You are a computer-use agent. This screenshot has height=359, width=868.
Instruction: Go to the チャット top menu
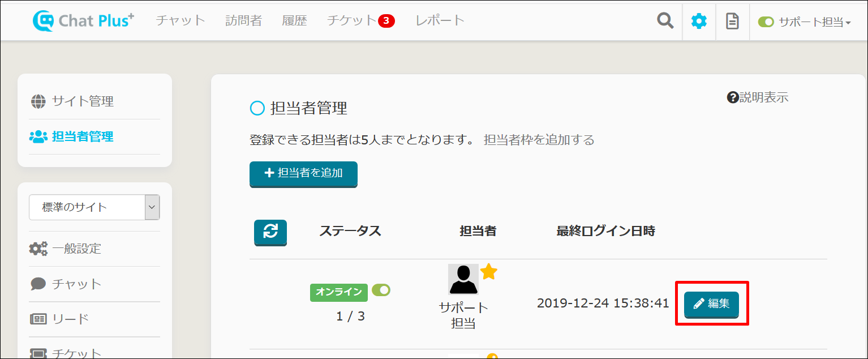coord(181,20)
